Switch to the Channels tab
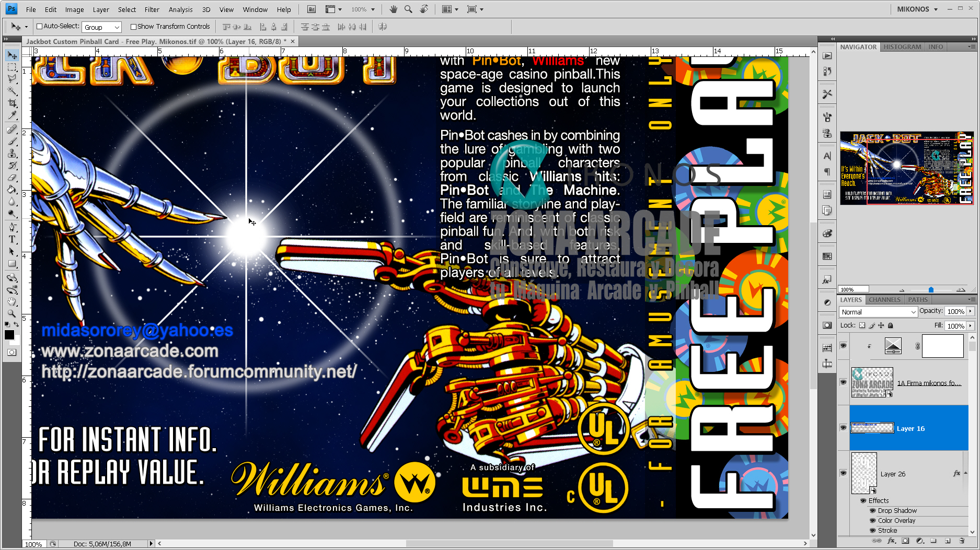 (884, 299)
